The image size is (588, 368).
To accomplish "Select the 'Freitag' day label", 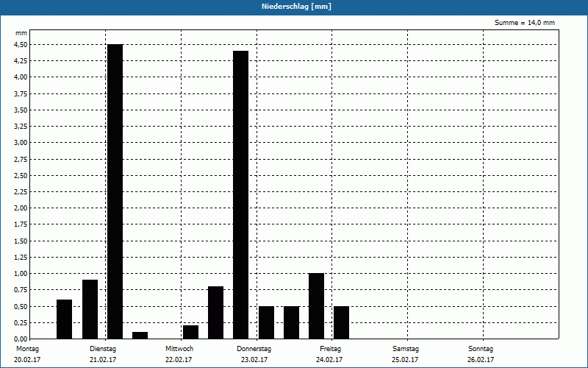I will 330,349.
